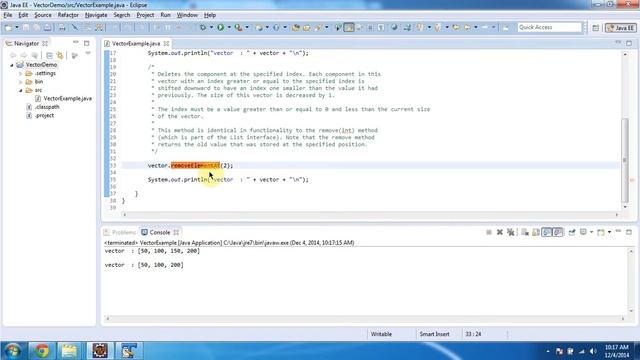The height and width of the screenshot is (360, 640).
Task: Click the Debug bug icon
Action: (202, 27)
